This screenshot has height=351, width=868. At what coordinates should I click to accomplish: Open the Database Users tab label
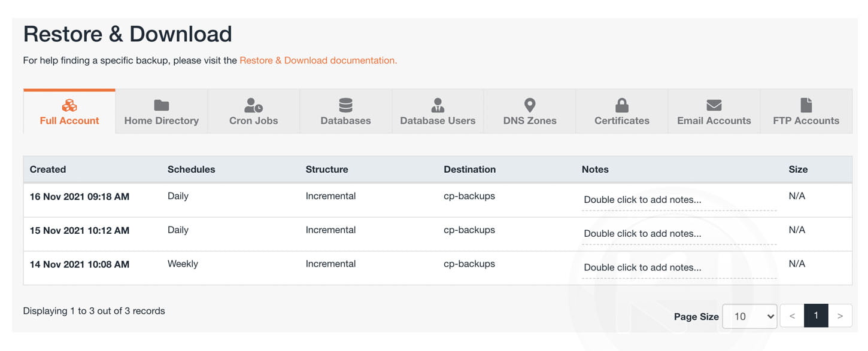tap(438, 121)
